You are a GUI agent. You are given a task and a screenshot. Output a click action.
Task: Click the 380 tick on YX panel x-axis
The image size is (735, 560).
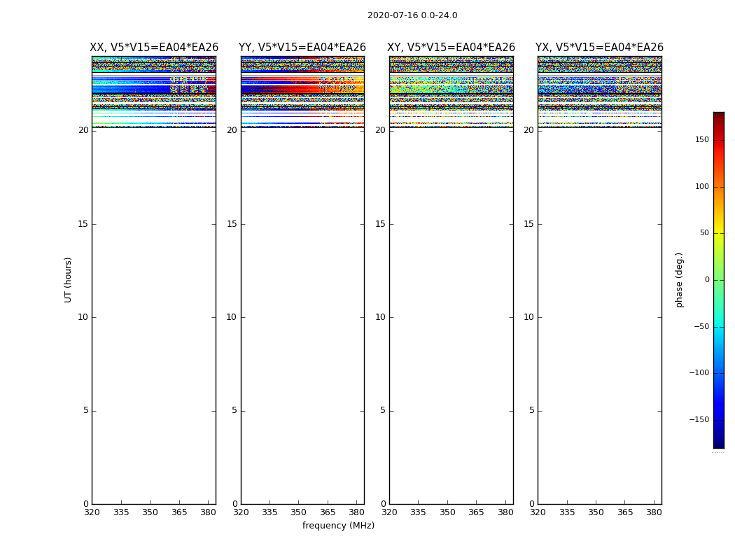[x=654, y=512]
